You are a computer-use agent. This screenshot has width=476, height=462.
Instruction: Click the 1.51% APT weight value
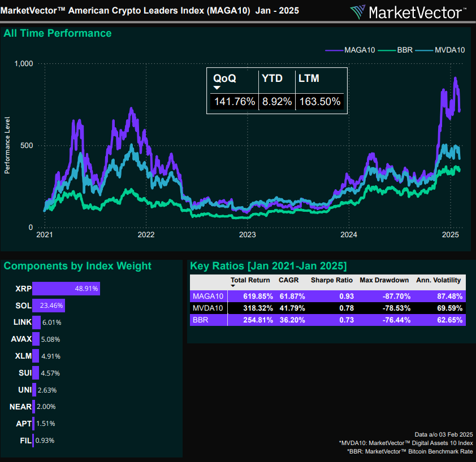coord(46,424)
